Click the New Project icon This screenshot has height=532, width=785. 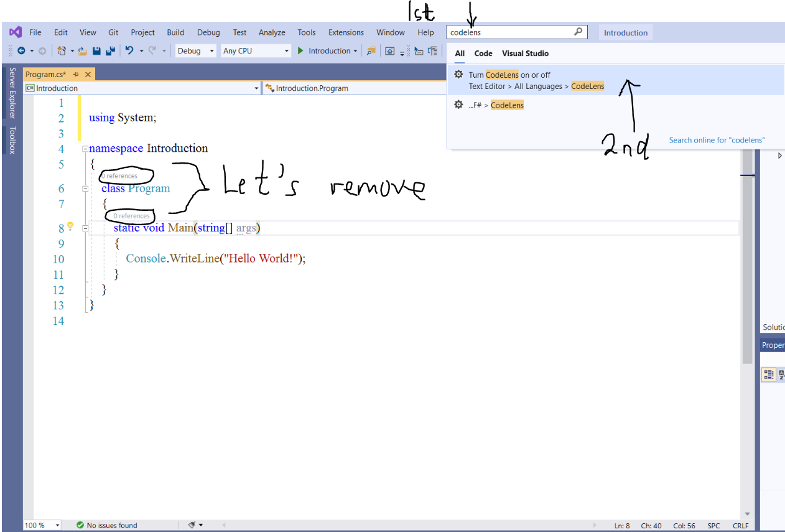point(62,51)
